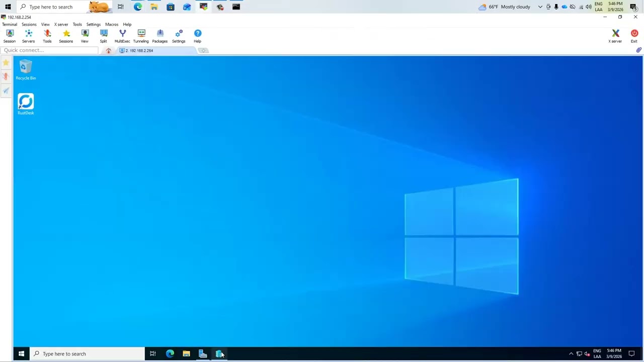Open the Session toolbar button
This screenshot has width=644, height=362.
click(x=10, y=36)
